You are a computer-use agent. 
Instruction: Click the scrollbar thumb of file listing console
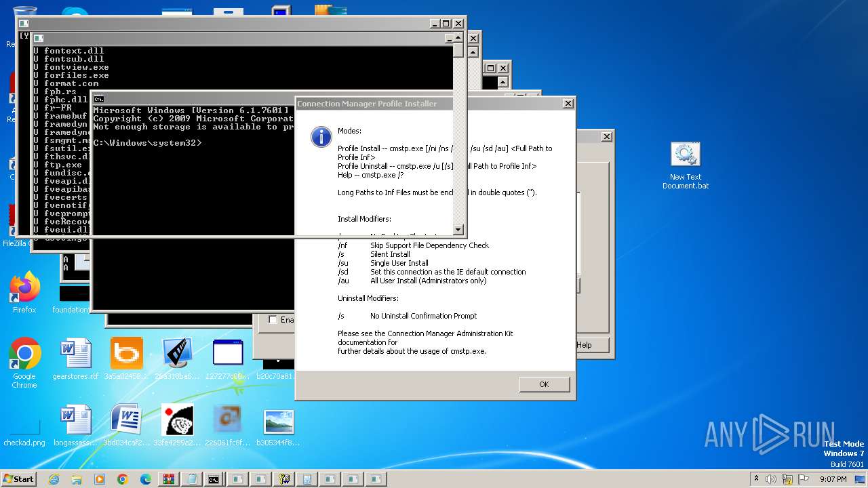(458, 51)
